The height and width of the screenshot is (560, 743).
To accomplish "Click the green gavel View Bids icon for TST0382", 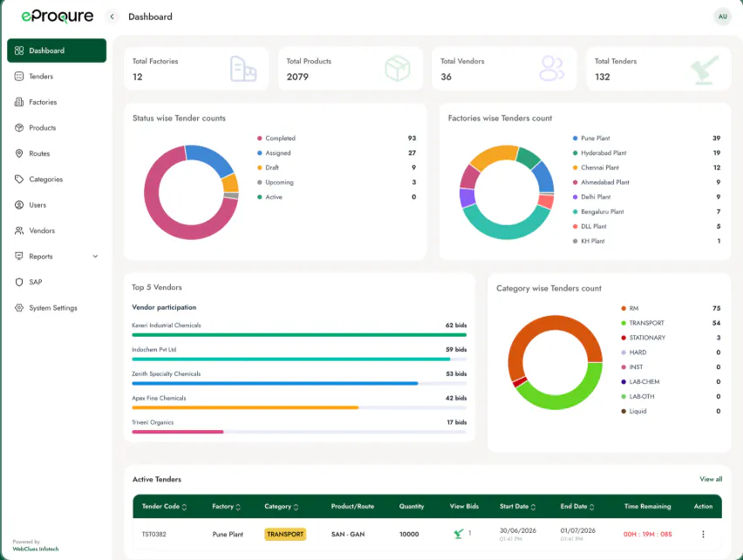I will [458, 534].
